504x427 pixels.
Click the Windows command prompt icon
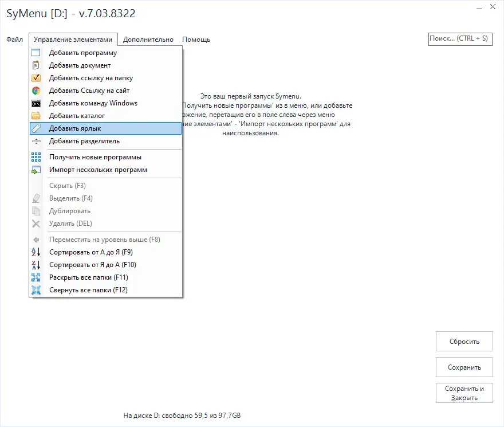36,104
